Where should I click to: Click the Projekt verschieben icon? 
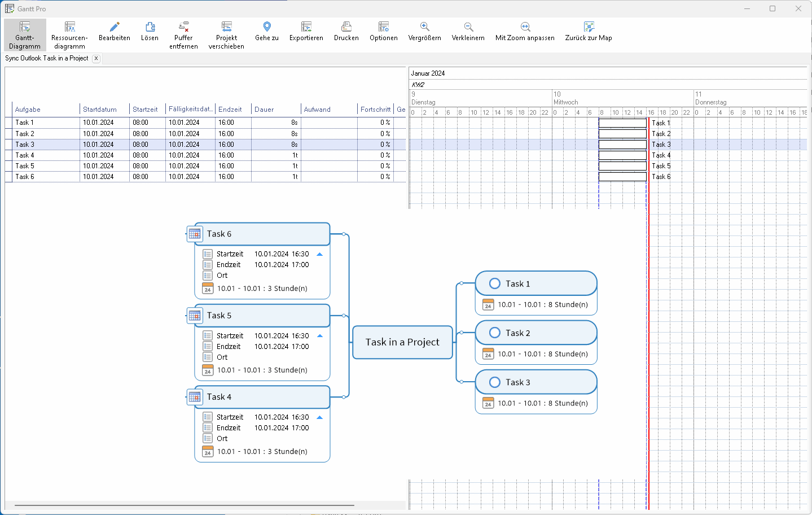226,27
